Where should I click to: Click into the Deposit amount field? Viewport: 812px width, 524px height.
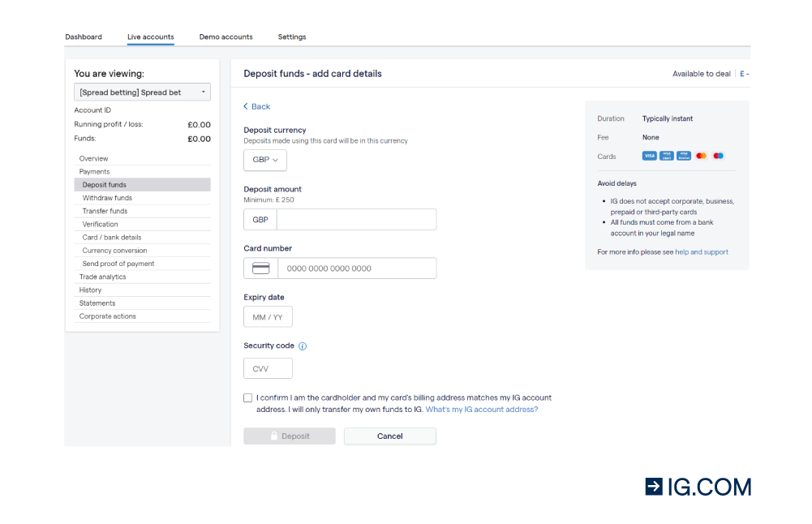356,220
